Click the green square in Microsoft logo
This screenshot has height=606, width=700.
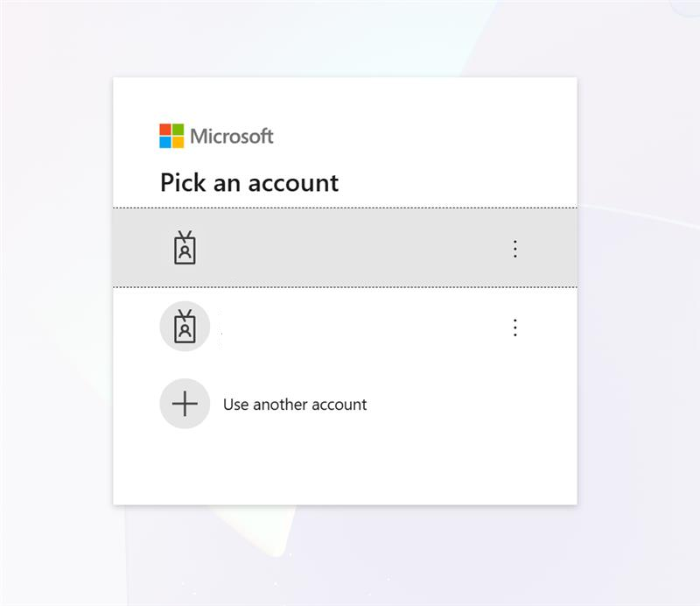pyautogui.click(x=178, y=130)
